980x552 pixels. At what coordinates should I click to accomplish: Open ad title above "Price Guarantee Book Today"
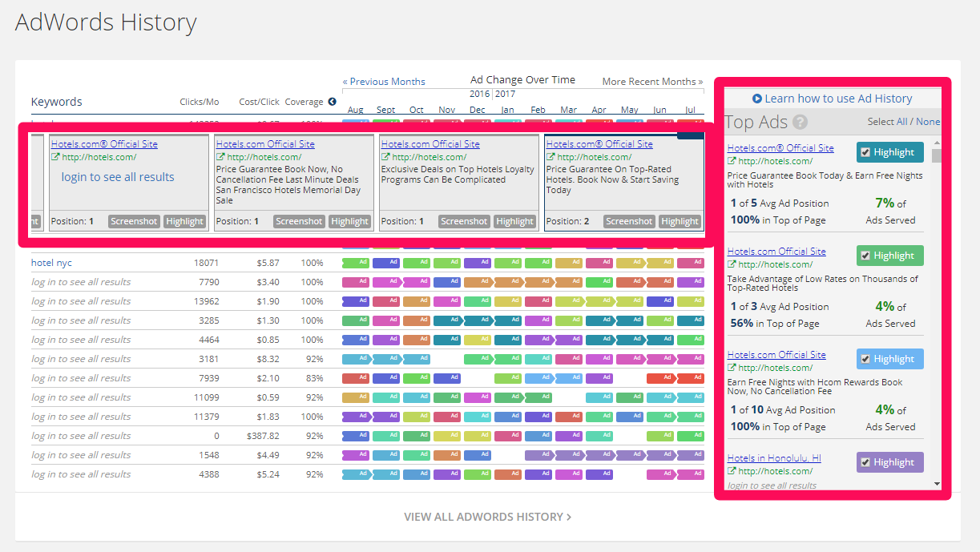pos(780,148)
